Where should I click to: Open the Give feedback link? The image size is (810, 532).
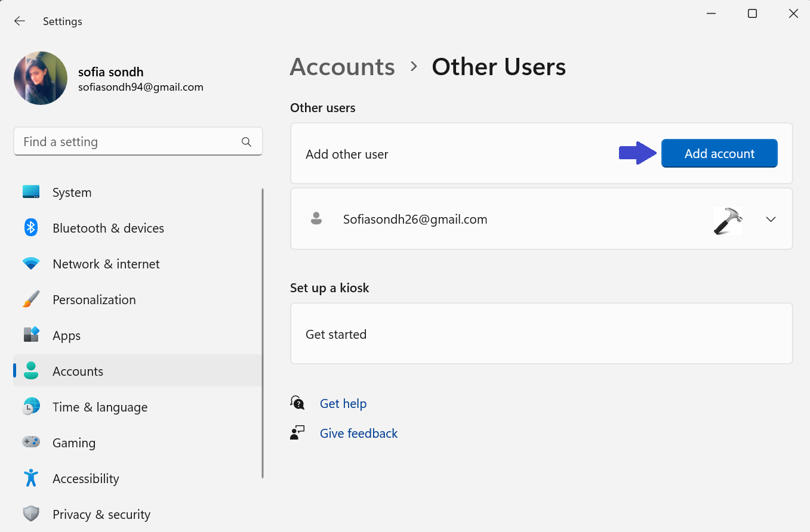(x=358, y=434)
